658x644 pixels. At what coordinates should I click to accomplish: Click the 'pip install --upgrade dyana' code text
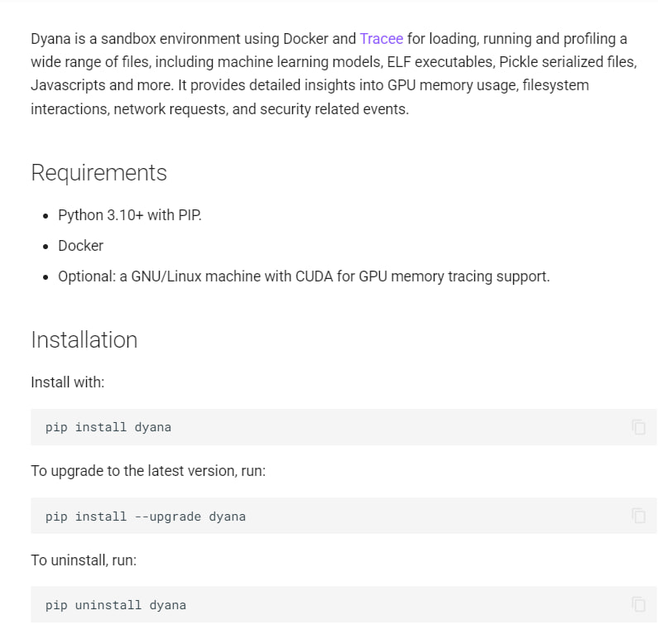145,517
